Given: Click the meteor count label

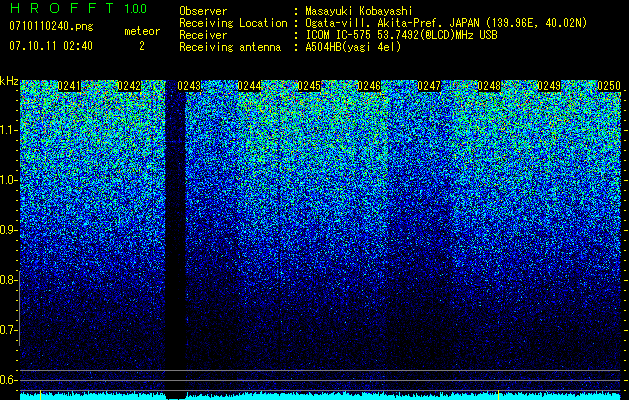Looking at the screenshot, I should 142,31.
